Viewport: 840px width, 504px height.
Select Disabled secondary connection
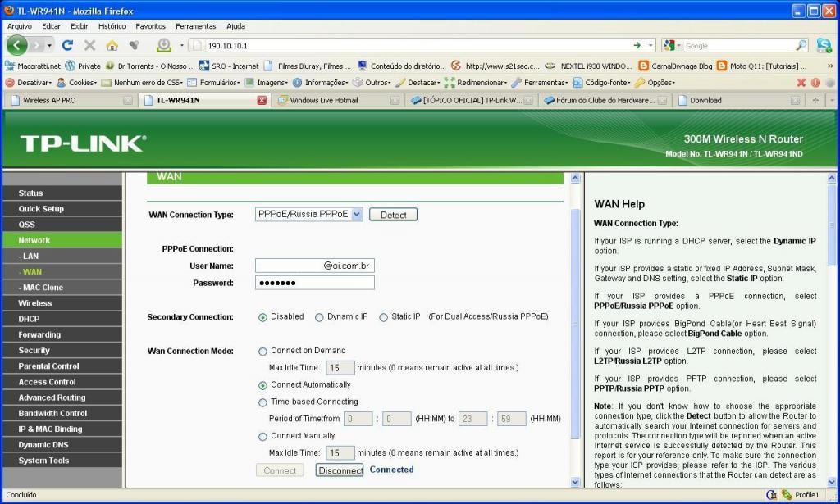(x=262, y=317)
